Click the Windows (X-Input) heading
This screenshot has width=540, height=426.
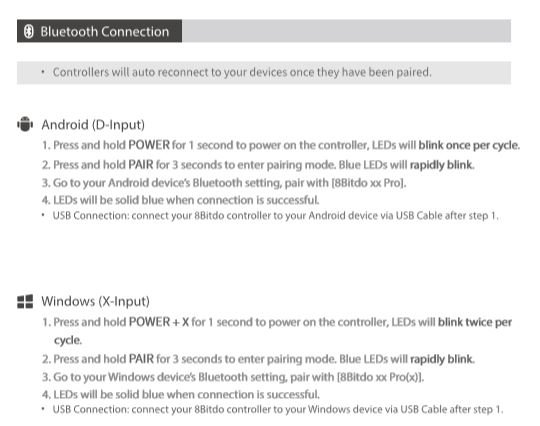[x=95, y=301]
